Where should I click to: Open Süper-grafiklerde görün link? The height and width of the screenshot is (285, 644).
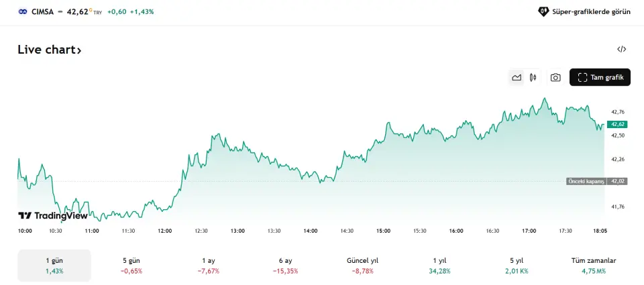pyautogui.click(x=590, y=11)
